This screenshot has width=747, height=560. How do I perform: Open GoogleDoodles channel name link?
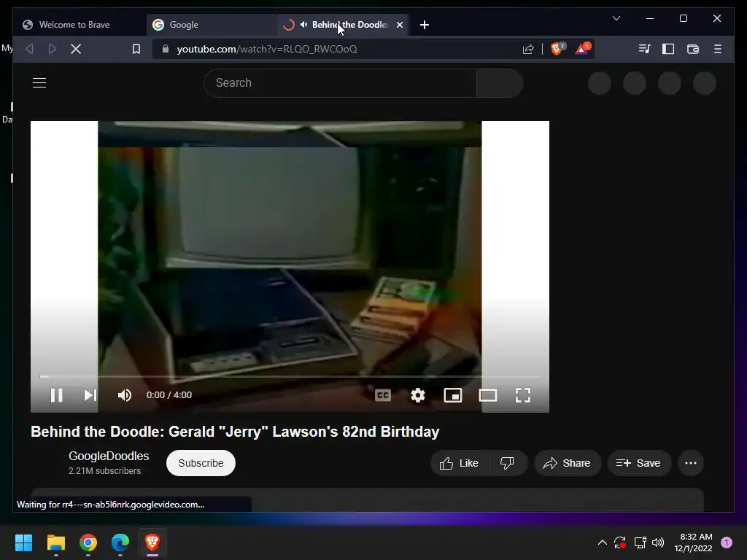(109, 456)
